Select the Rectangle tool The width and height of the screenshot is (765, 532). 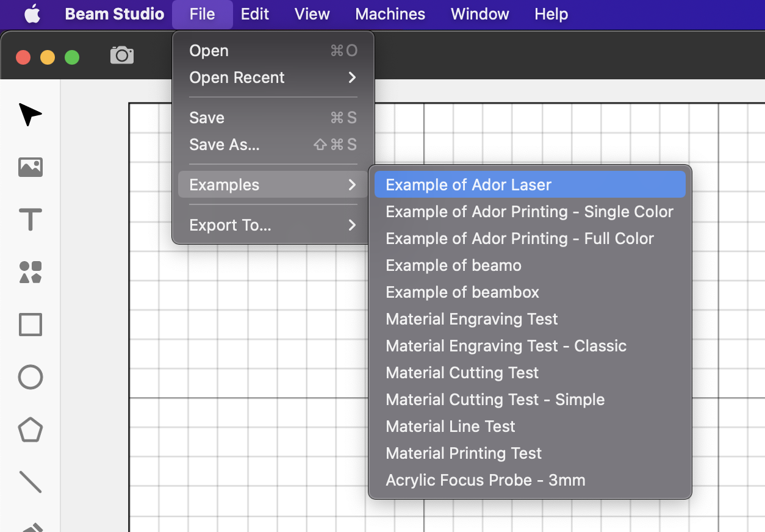tap(30, 325)
